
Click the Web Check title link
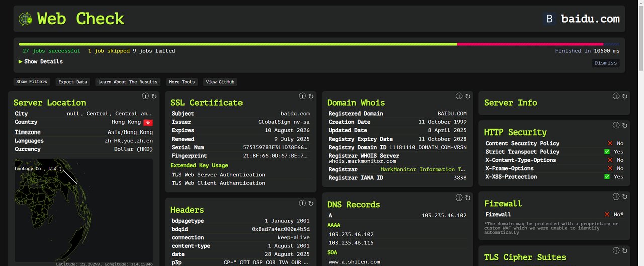[x=80, y=19]
